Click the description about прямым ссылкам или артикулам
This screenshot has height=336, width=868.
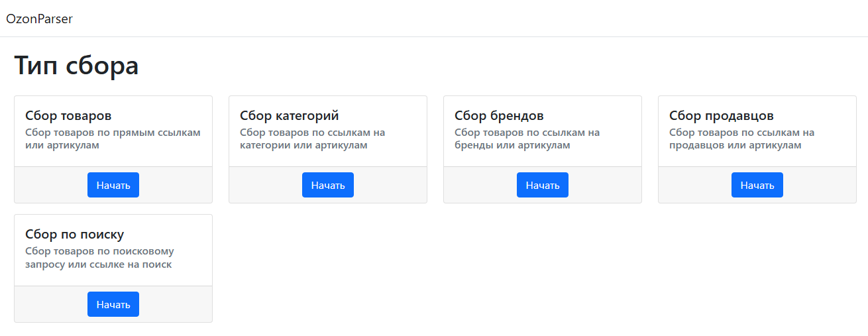click(113, 139)
